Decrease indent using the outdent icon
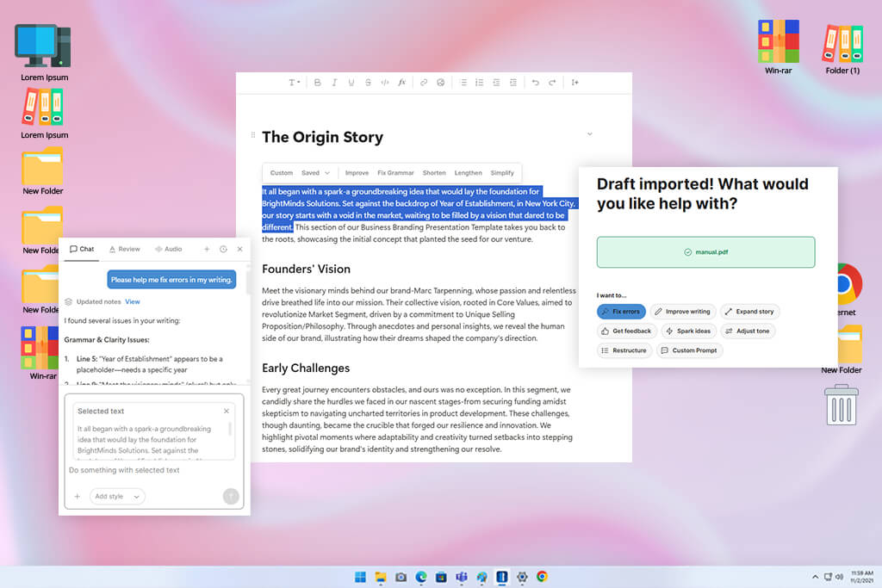 point(496,83)
